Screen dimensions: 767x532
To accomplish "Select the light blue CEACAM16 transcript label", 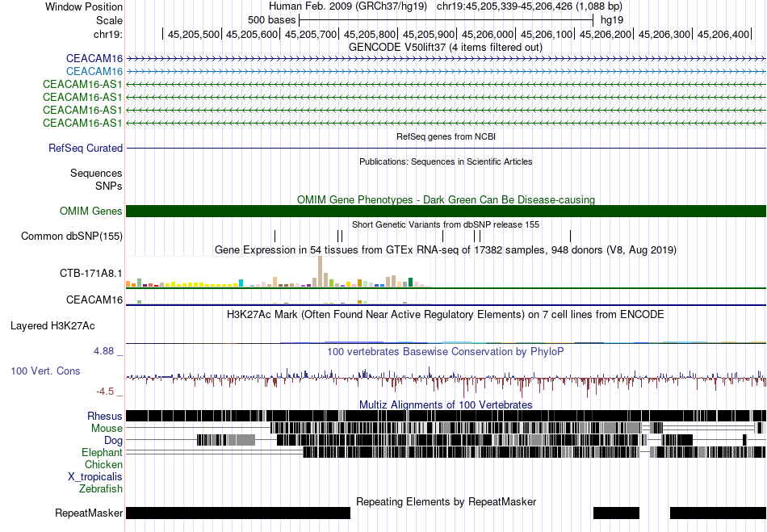I will (94, 71).
